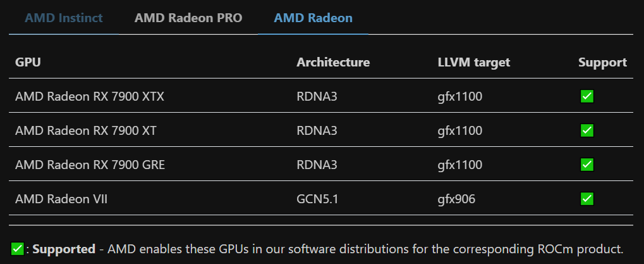Screen dimensions: 644x264
Task: Select the AMD Radeon VII cell
Action: [x=61, y=199]
